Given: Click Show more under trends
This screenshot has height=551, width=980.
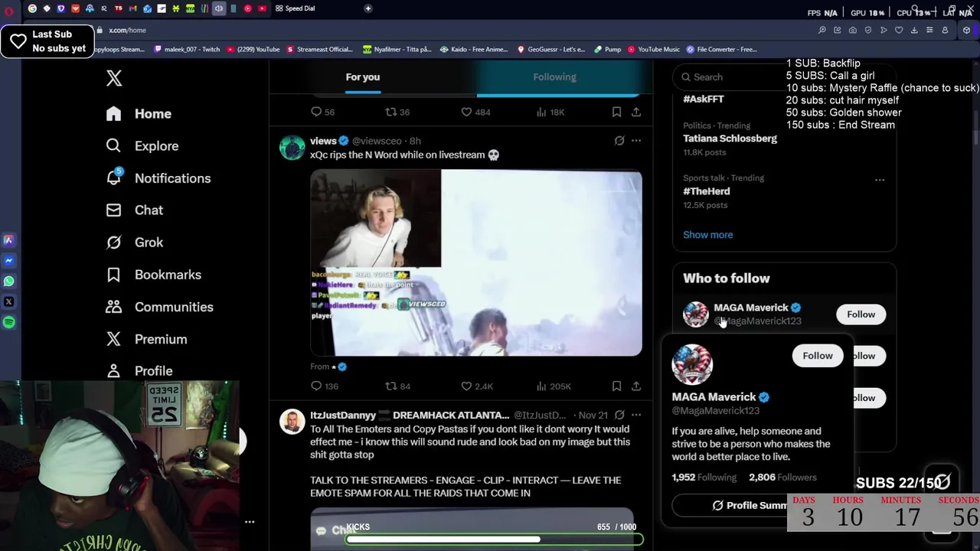Looking at the screenshot, I should pyautogui.click(x=707, y=235).
